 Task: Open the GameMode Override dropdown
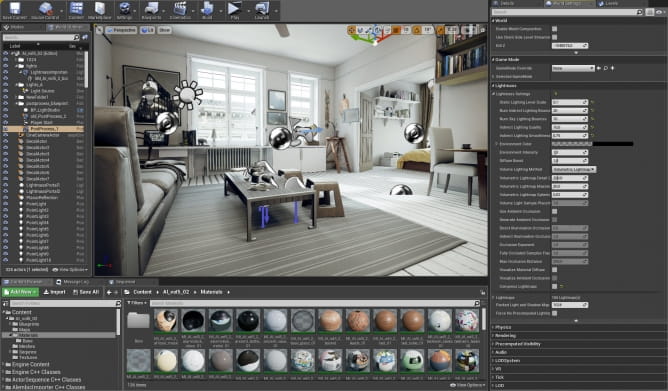pyautogui.click(x=573, y=68)
